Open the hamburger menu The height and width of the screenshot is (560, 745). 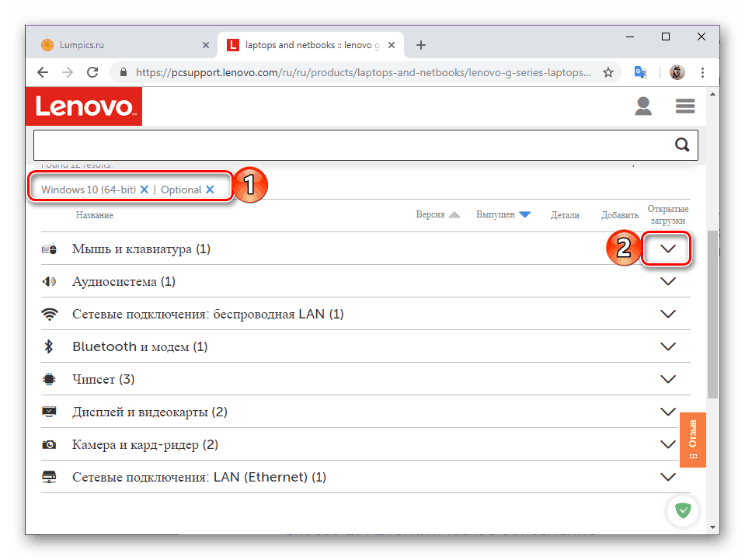point(685,106)
